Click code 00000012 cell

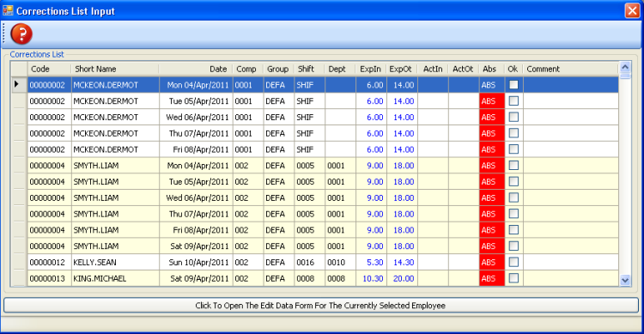pyautogui.click(x=49, y=262)
